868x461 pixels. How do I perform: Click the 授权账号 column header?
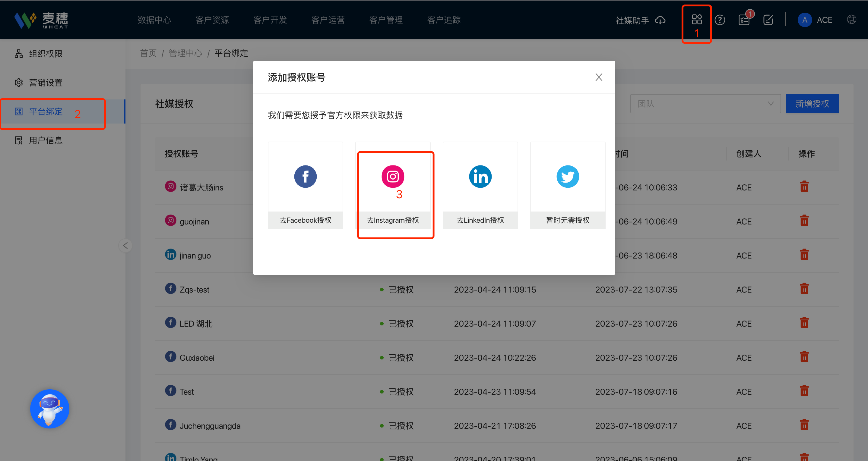(181, 154)
